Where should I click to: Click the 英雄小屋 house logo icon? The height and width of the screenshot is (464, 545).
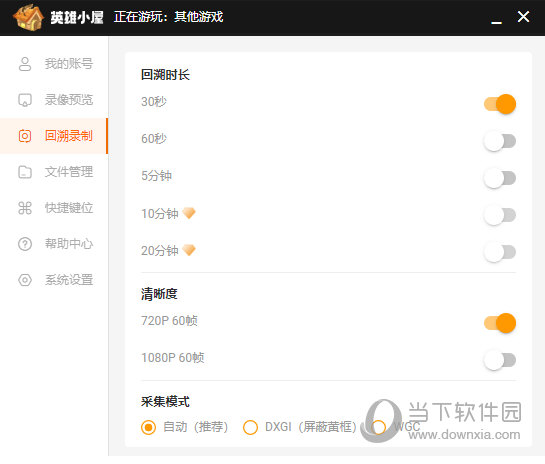coord(29,17)
